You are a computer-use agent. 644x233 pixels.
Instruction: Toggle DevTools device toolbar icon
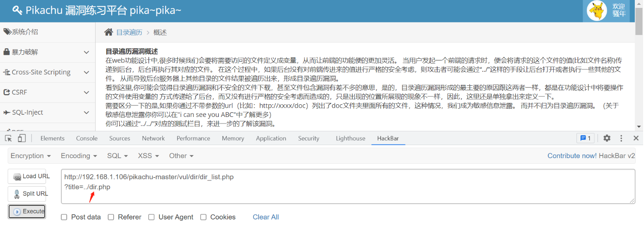21,138
